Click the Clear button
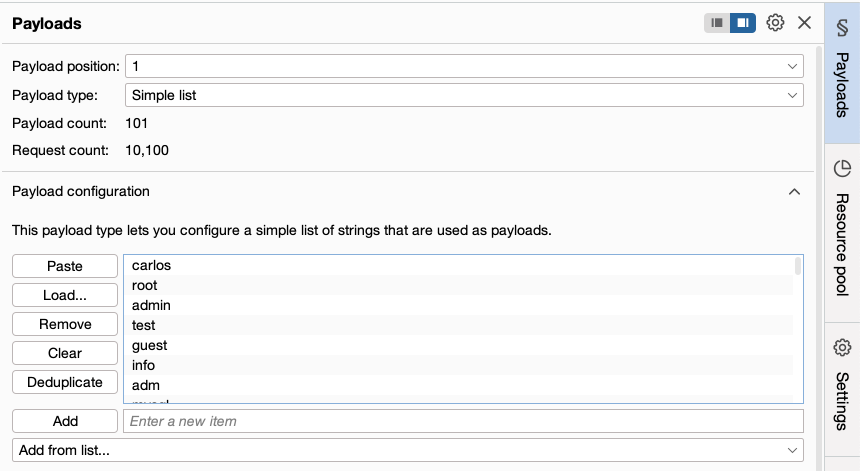 [65, 353]
